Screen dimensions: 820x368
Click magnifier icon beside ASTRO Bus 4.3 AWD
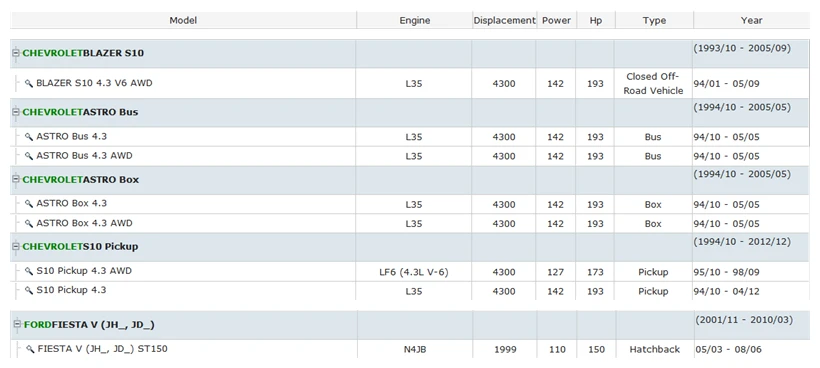point(29,156)
